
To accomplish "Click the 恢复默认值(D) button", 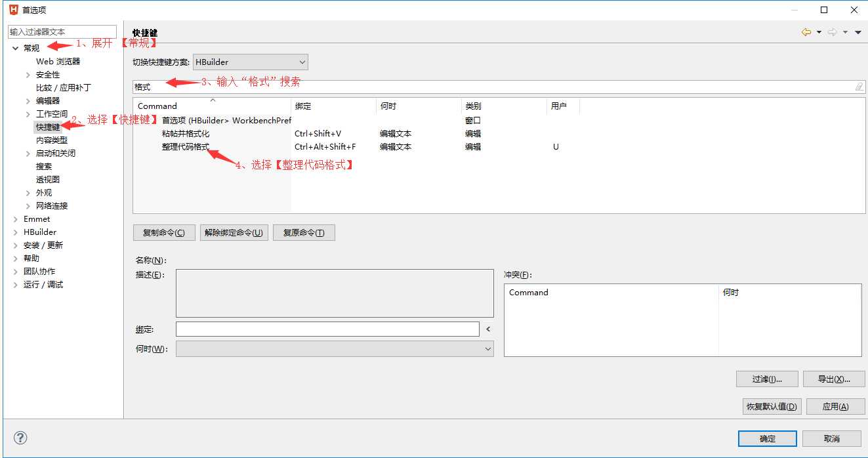I will (772, 407).
